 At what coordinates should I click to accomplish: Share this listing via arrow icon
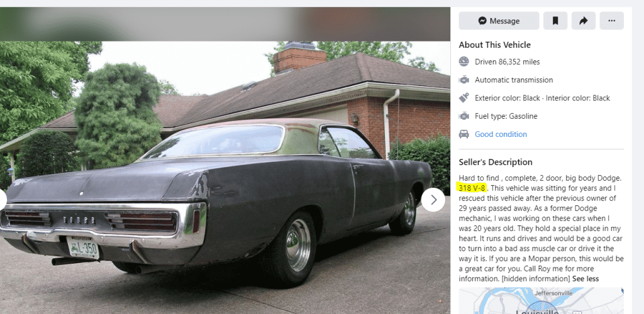coord(583,21)
